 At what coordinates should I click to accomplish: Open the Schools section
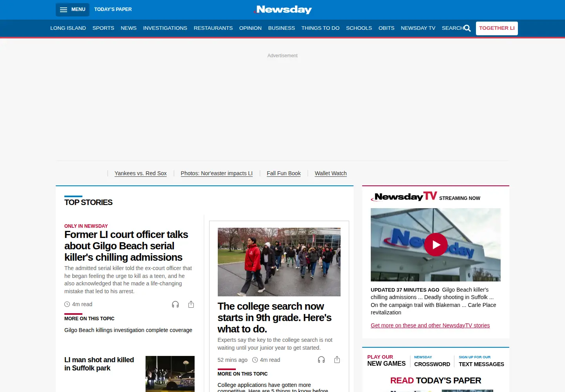point(359,28)
